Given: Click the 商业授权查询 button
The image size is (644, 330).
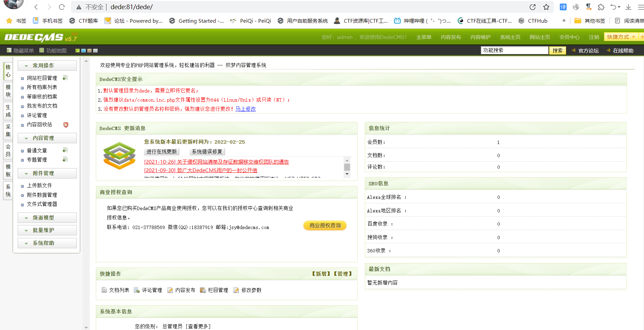Looking at the screenshot, I should coord(325,226).
